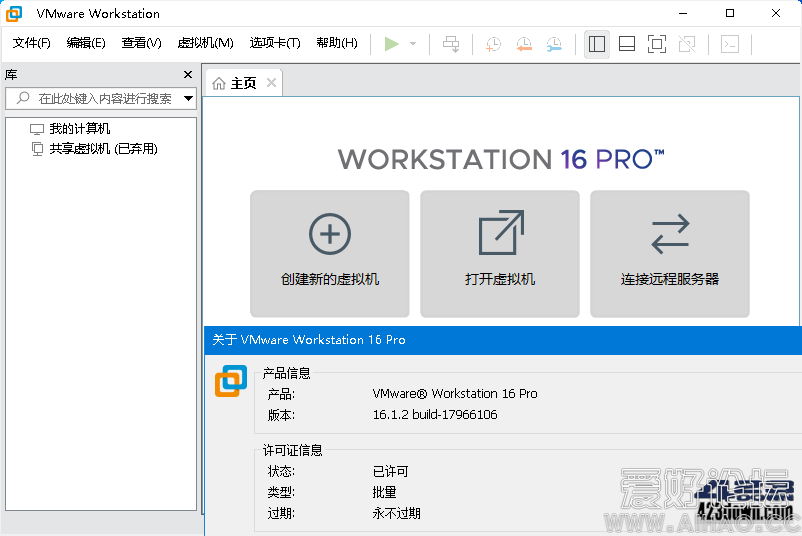Click the 创建新的虚拟机 button
Screen dimensions: 802x536
(x=330, y=253)
